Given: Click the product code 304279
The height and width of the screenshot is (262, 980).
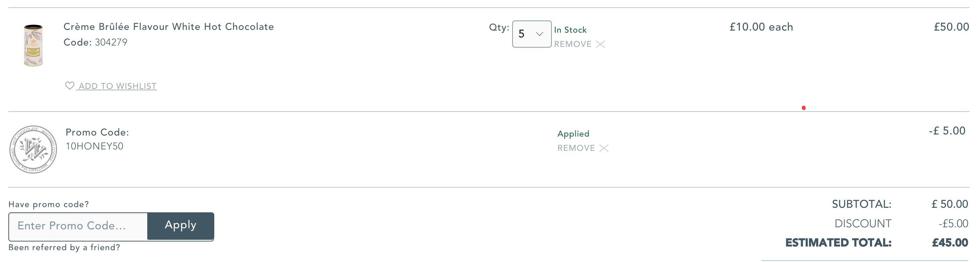Looking at the screenshot, I should [111, 42].
